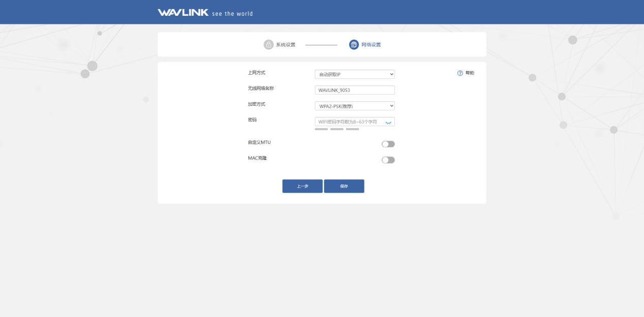Open the 上网方式 dropdown showing 自动获取IP
This screenshot has height=317, width=644.
click(x=355, y=74)
